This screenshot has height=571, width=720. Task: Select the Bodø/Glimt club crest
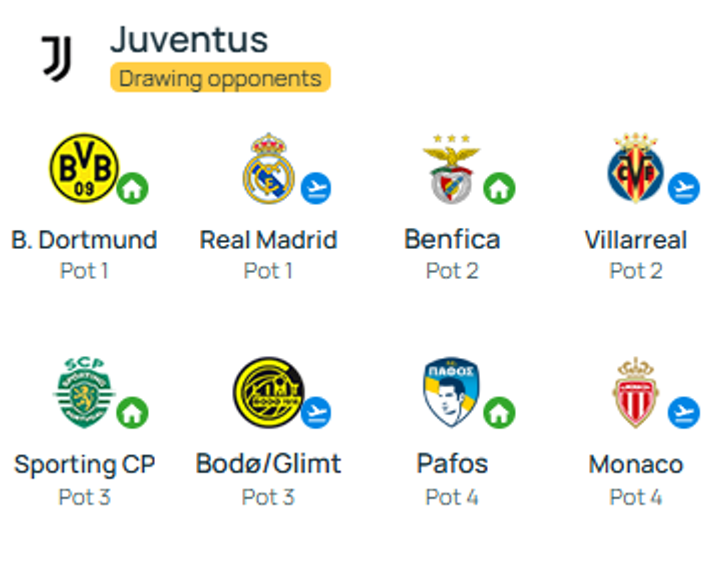click(x=266, y=392)
